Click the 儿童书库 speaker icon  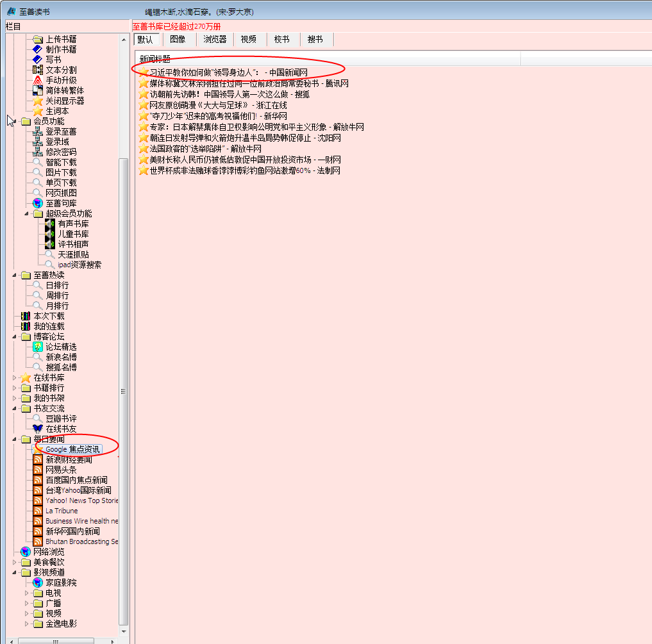[x=50, y=234]
